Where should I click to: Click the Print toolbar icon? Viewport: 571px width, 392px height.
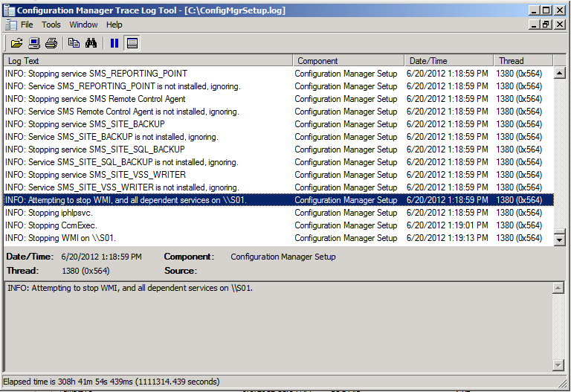(x=51, y=43)
